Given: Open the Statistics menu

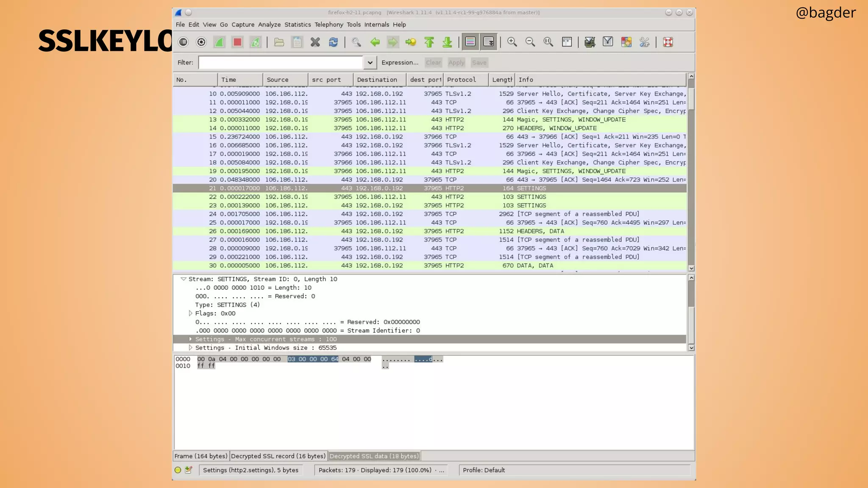Looking at the screenshot, I should tap(298, 25).
